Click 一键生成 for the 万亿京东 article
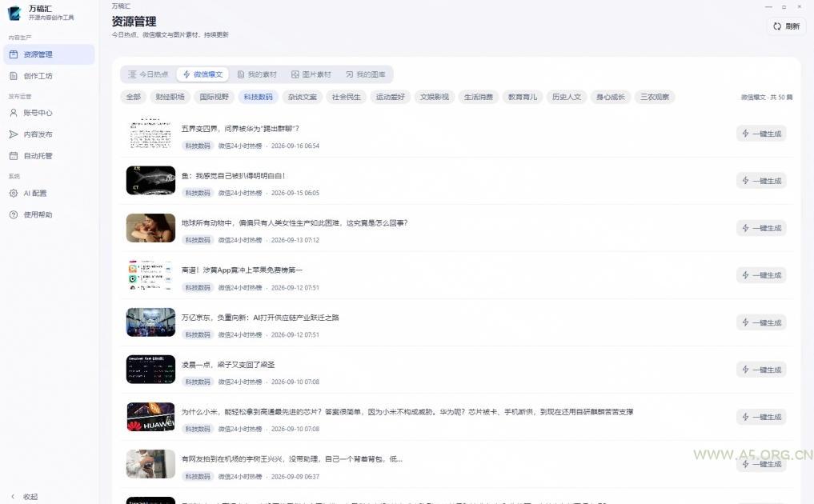The width and height of the screenshot is (814, 504). pos(761,323)
